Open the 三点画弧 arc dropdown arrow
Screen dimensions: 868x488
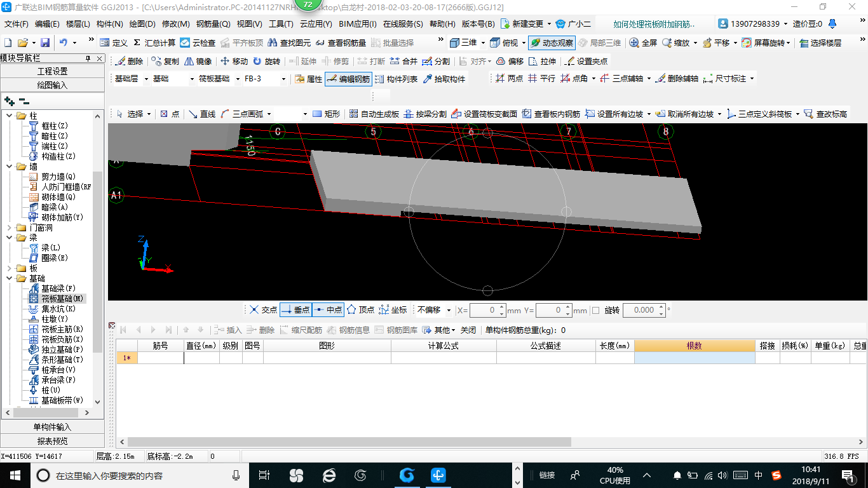(269, 114)
